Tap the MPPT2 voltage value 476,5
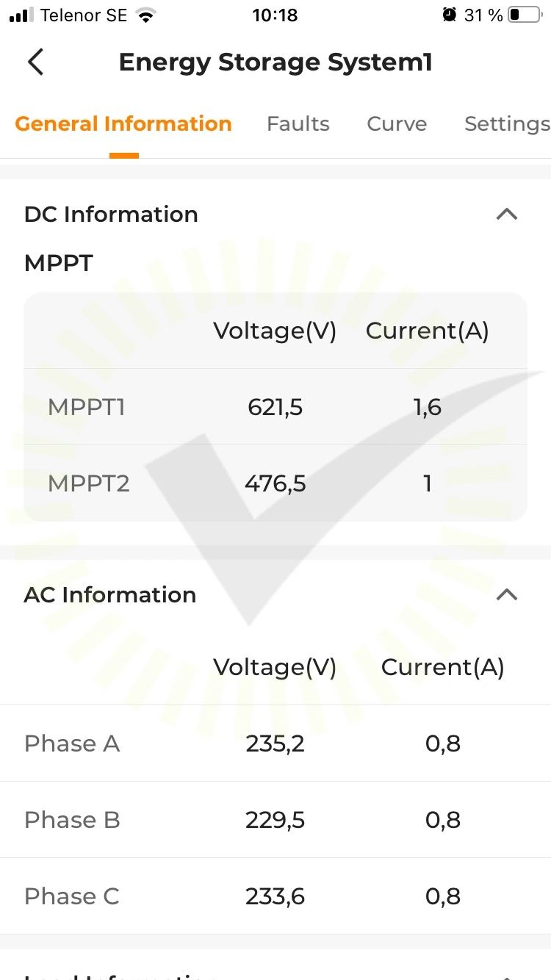This screenshot has height=980, width=551. pyautogui.click(x=275, y=483)
